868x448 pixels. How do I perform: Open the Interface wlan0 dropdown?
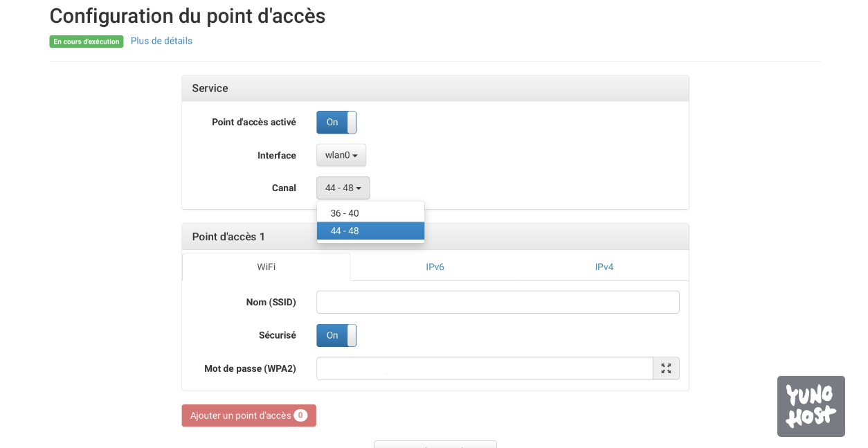[x=341, y=155]
